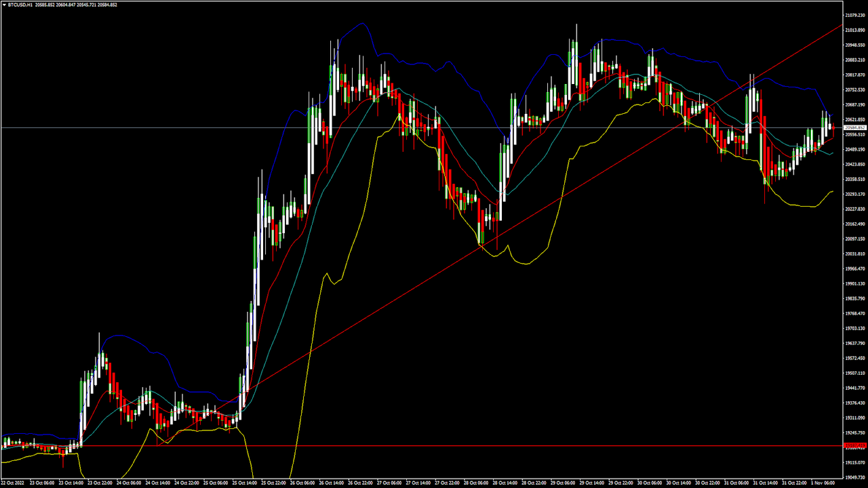Image resolution: width=868 pixels, height=488 pixels.
Task: Open the triangle menu beside BTCUSD,H1
Action: pyautogui.click(x=3, y=4)
